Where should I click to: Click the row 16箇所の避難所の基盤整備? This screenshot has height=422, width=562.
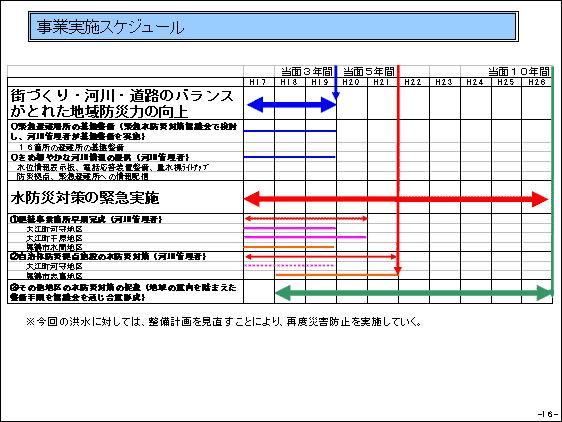point(71,147)
